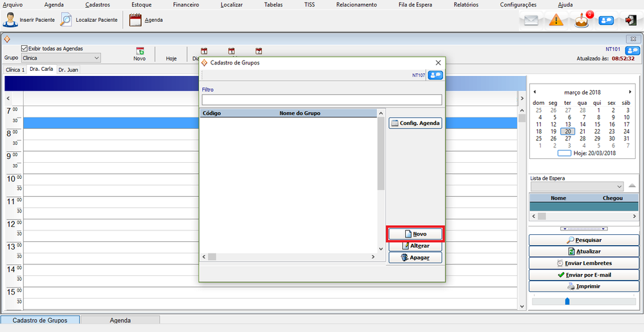The width and height of the screenshot is (644, 332).
Task: Expand the Grupo Clínica dropdown
Action: [x=97, y=58]
